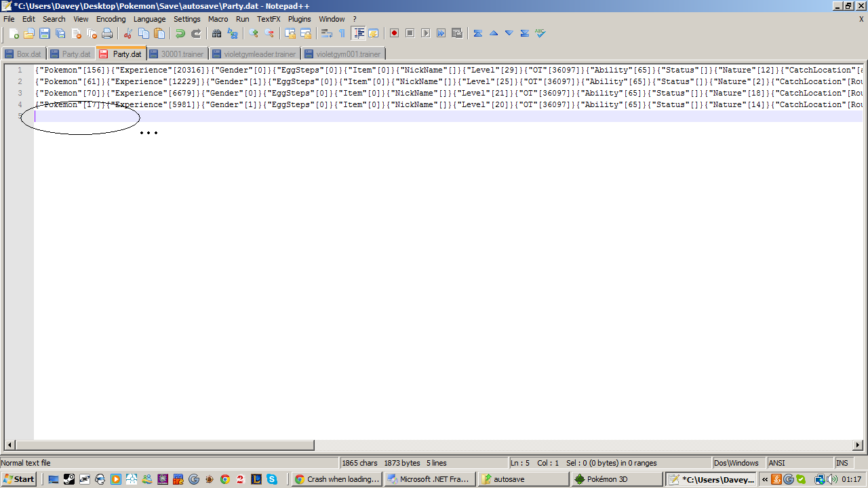Cut selection with the scissors icon

127,33
